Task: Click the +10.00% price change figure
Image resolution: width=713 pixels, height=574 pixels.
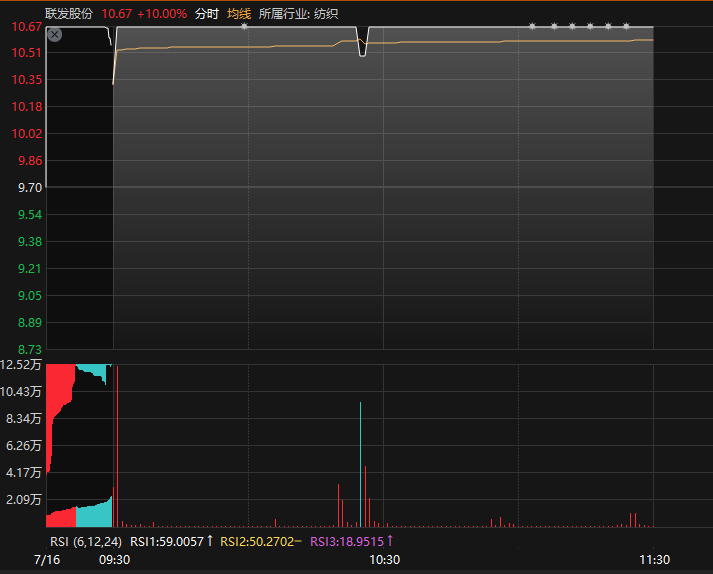Action: point(162,14)
